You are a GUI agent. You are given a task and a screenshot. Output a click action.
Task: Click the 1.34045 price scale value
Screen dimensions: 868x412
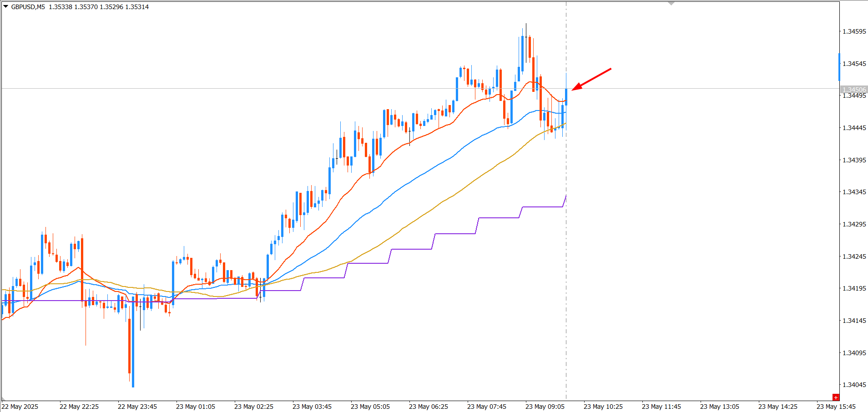tap(854, 385)
